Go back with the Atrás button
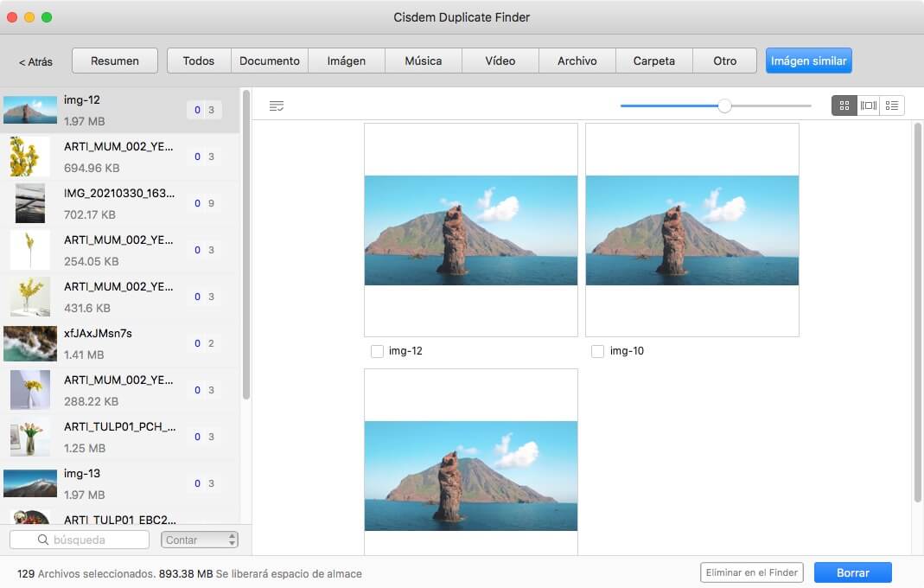The image size is (924, 588). pos(35,61)
